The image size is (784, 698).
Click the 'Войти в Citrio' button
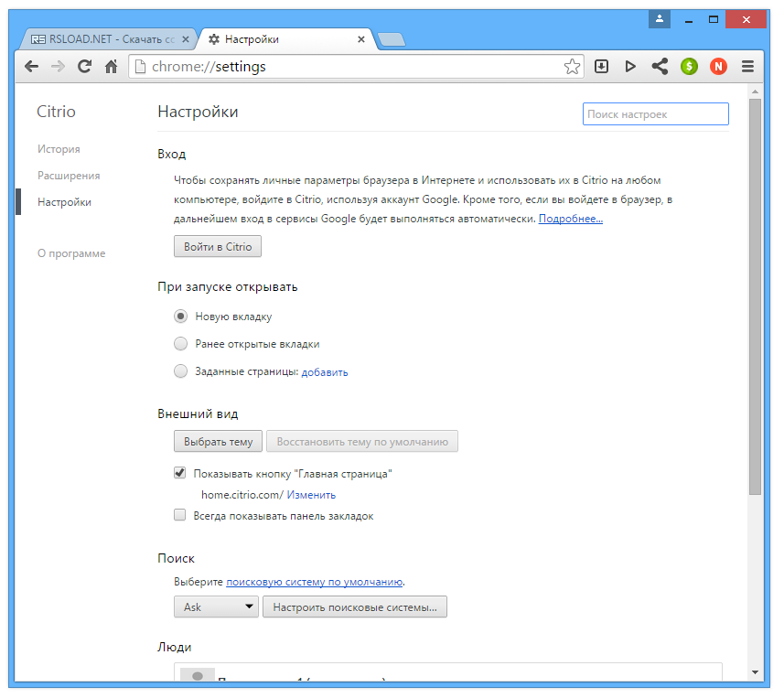[x=218, y=246]
